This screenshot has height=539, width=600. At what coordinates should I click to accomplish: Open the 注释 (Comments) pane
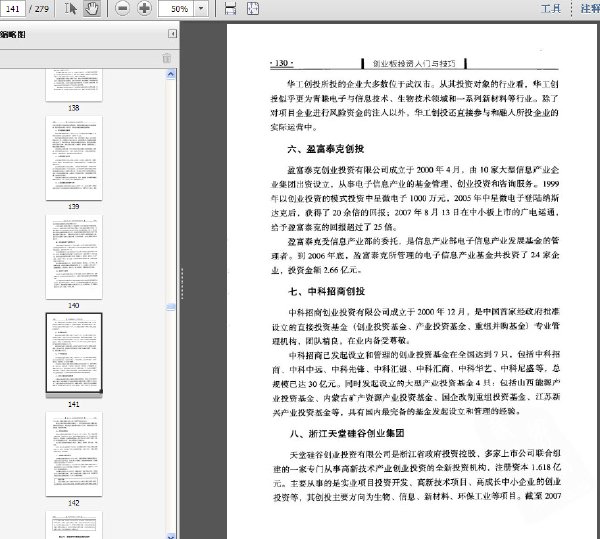[x=590, y=8]
